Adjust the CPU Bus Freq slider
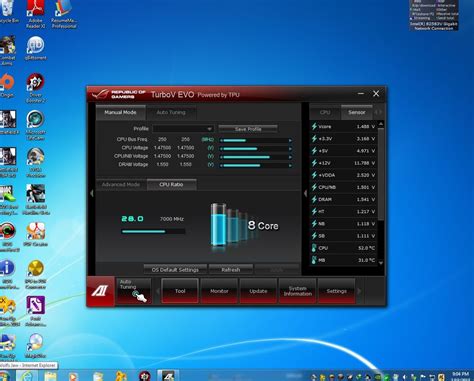Screen dimensions: 474x381 [255, 140]
